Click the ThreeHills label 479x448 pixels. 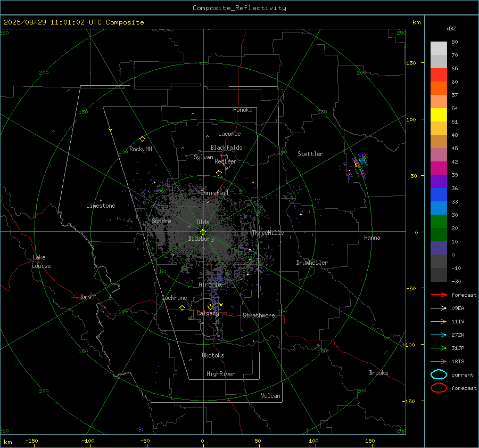pos(268,233)
